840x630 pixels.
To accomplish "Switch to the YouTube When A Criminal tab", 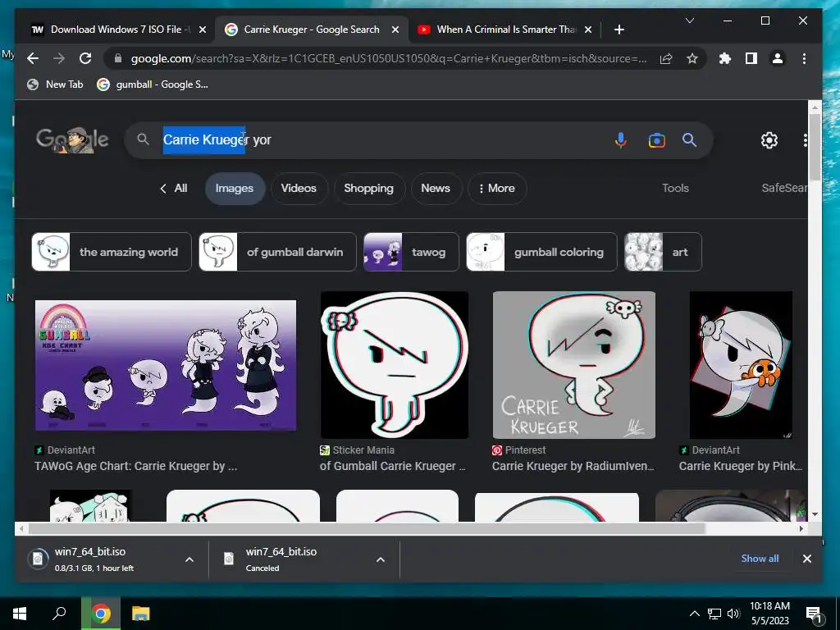I will (506, 30).
